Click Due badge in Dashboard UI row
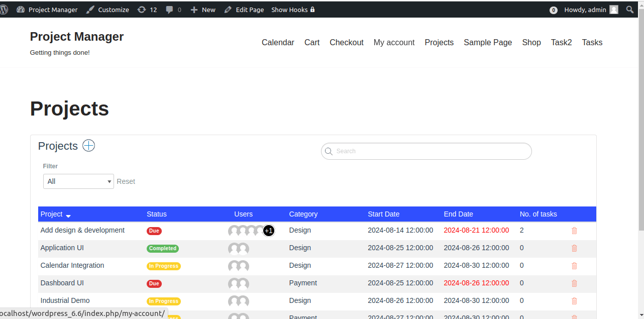 click(154, 284)
